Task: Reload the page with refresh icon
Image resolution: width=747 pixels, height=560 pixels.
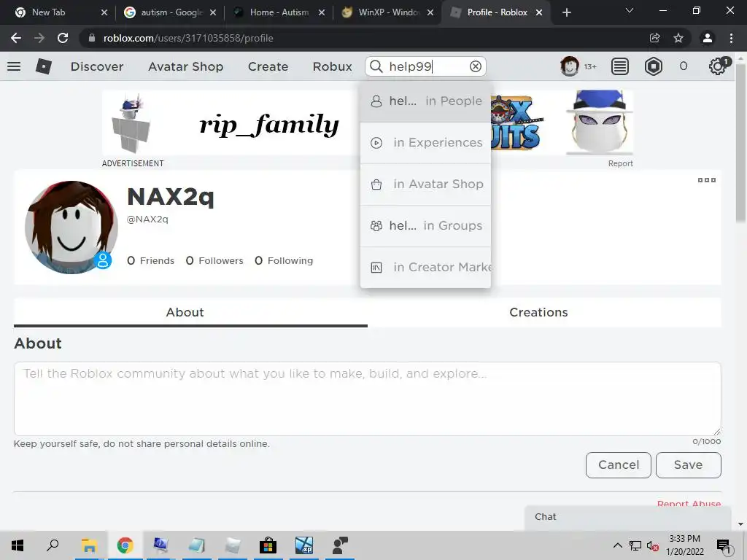Action: pyautogui.click(x=63, y=38)
